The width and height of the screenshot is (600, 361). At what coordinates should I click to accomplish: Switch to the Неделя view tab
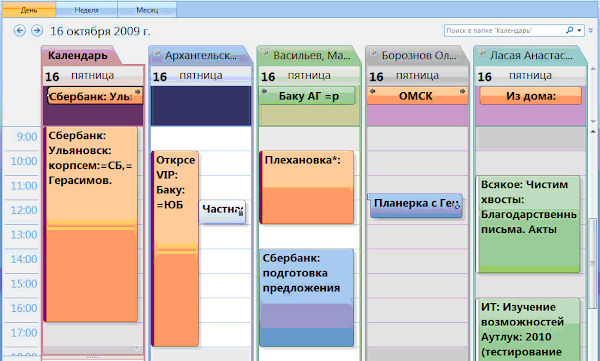pyautogui.click(x=86, y=10)
